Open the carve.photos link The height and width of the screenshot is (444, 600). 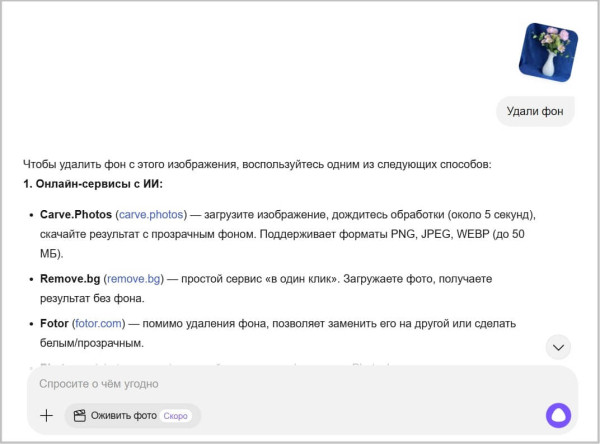click(151, 214)
